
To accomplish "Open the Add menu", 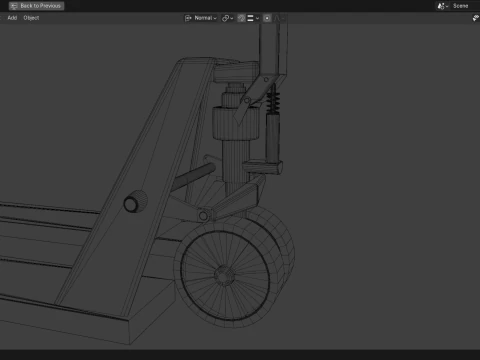I will tap(12, 18).
